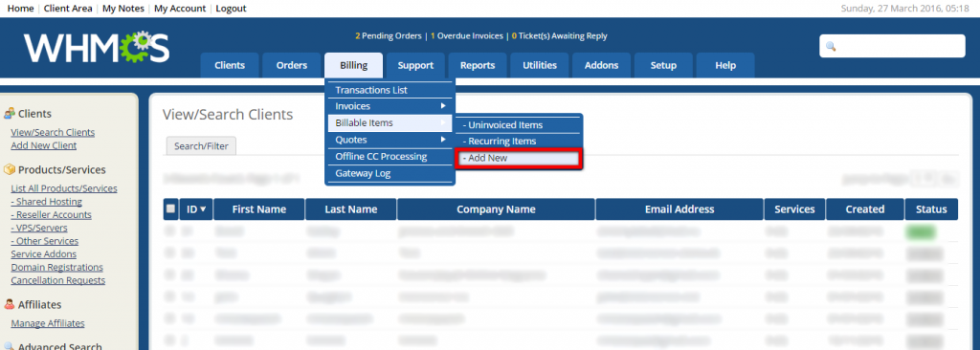Open the Clients main tab
980x350 pixels.
click(x=230, y=66)
